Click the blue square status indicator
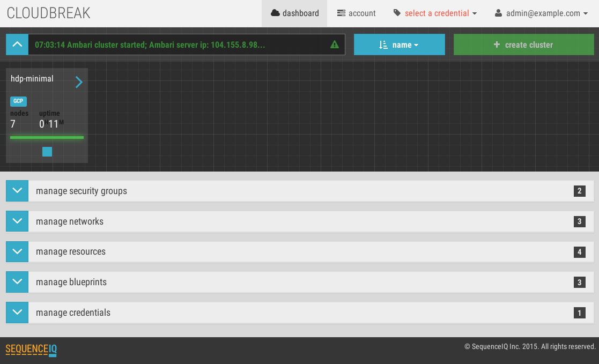 [x=47, y=152]
